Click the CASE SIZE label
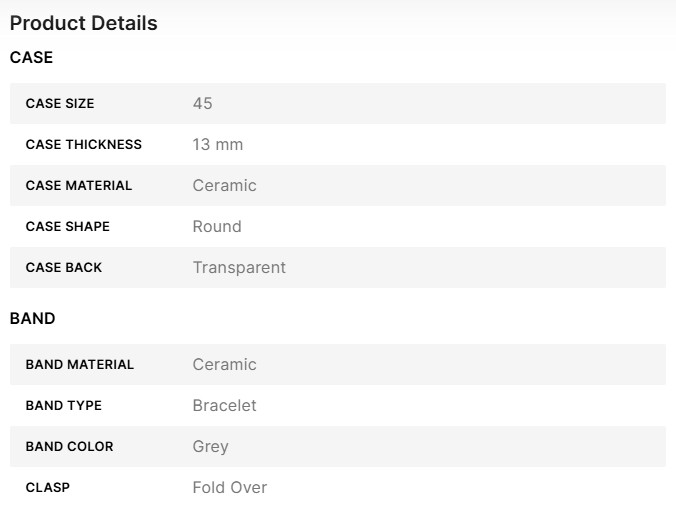Image resolution: width=676 pixels, height=517 pixels. pyautogui.click(x=60, y=104)
